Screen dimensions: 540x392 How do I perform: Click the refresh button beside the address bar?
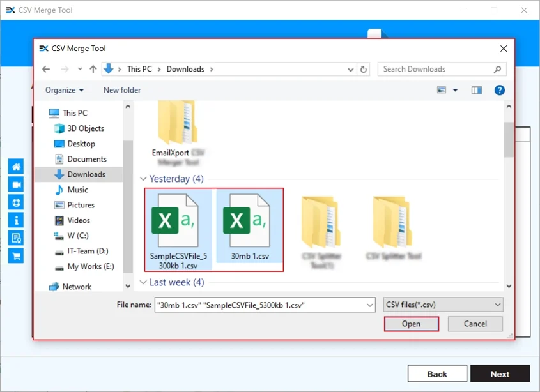(364, 69)
